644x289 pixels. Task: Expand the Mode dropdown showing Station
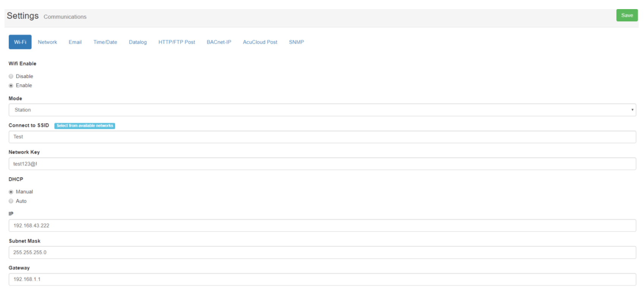click(x=322, y=110)
